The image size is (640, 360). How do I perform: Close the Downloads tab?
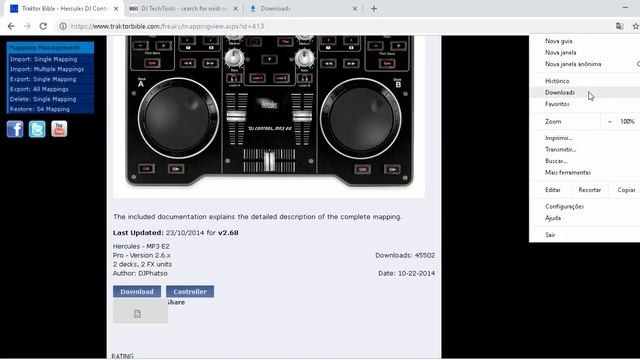pyautogui.click(x=355, y=9)
